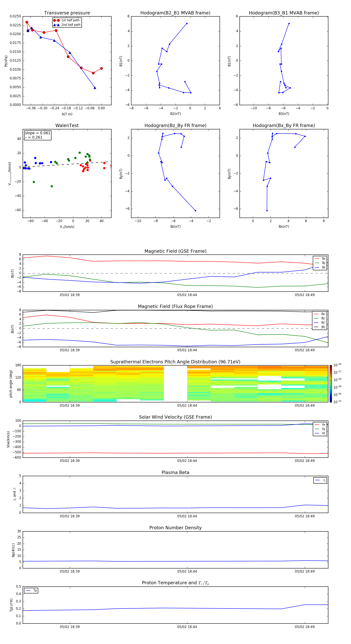Click 'Bz' in the GSE magnetic field legend
Viewport: 351px width, 644px height.
point(324,267)
